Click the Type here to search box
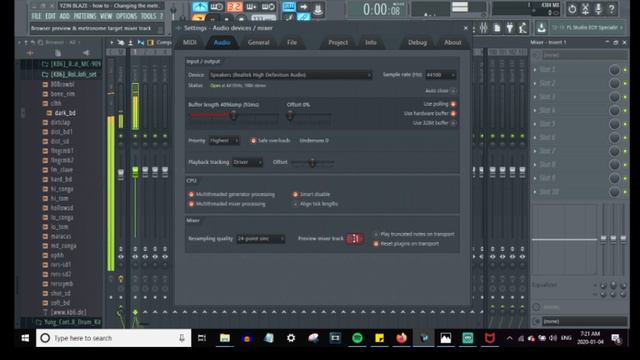The width and height of the screenshot is (640, 360). [113, 338]
